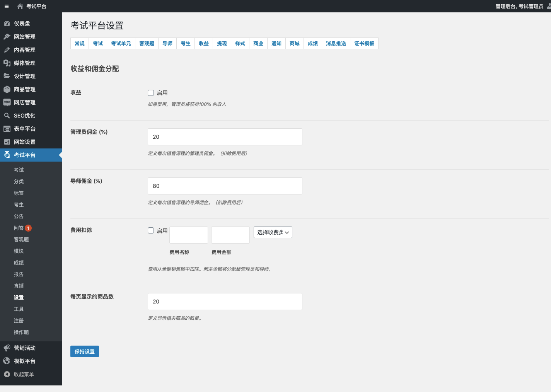Viewport: 551px width, 392px height.
Task: Click the hamburger menu toggle icon
Action: [x=7, y=6]
